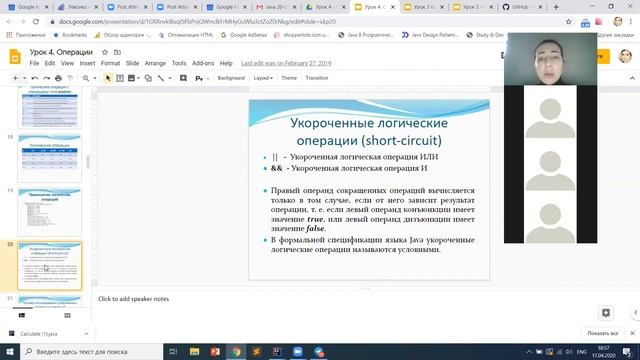The image size is (640, 360).
Task: Click Показать все downloads button
Action: point(603,333)
